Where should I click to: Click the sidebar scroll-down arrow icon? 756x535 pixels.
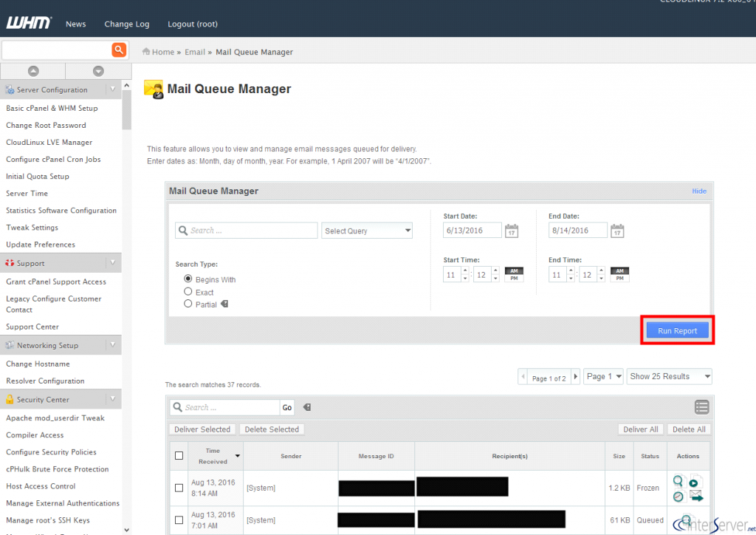coord(98,71)
